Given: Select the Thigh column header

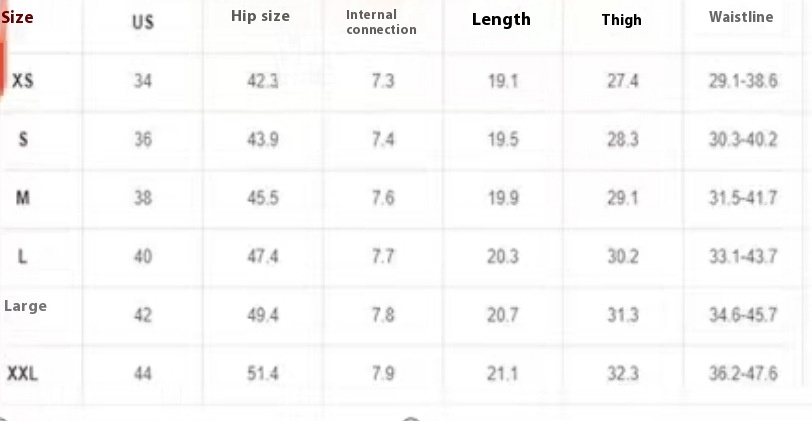Looking at the screenshot, I should pos(621,20).
